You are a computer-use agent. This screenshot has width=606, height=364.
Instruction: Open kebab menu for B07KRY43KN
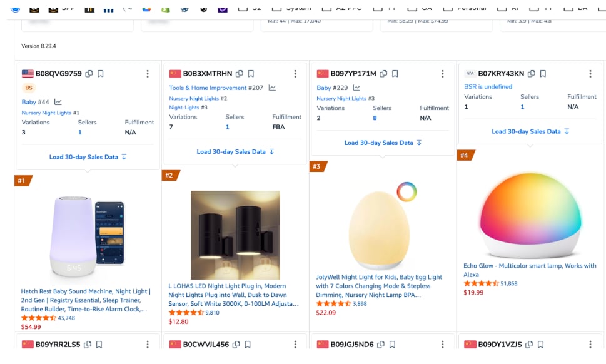coord(590,74)
